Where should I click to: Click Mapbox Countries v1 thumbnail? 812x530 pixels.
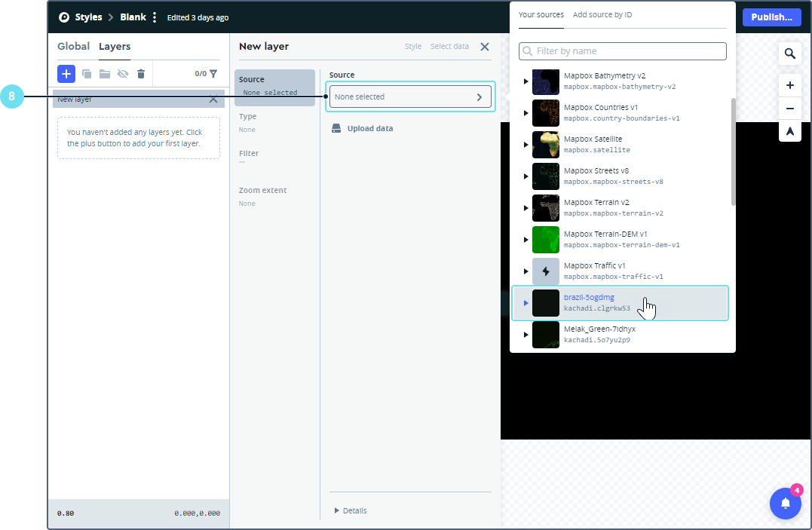[x=546, y=113]
